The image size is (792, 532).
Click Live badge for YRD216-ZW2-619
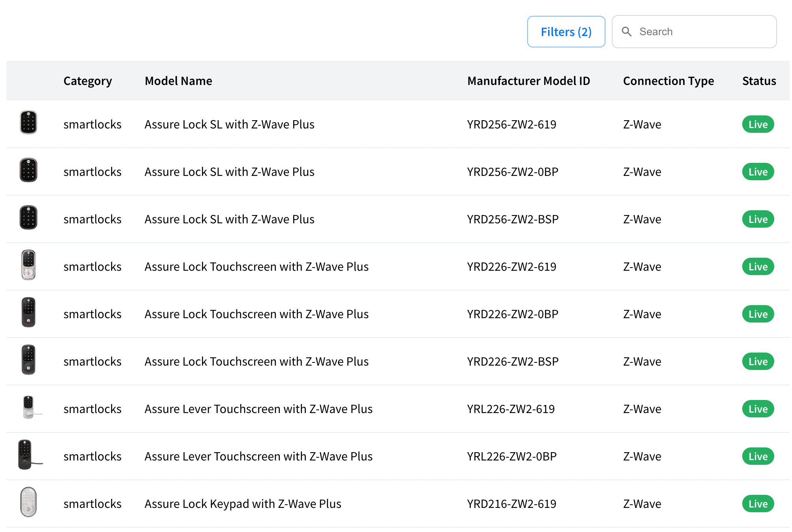tap(758, 504)
